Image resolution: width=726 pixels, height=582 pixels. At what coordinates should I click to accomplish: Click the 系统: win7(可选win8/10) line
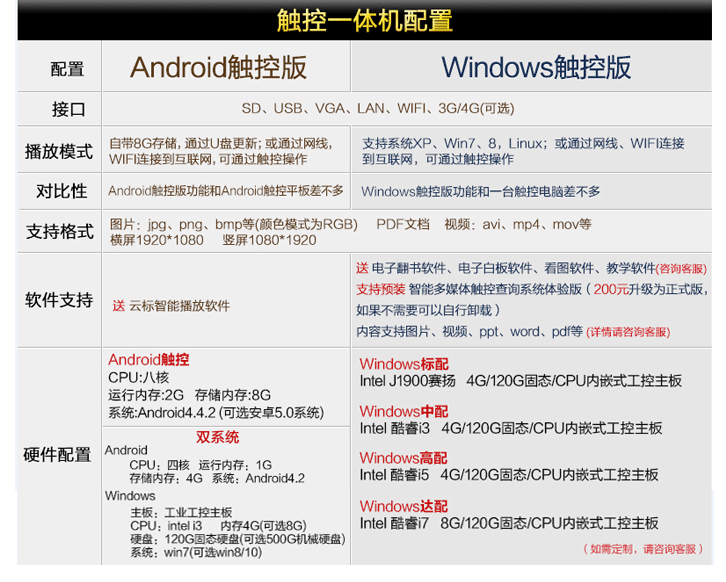pyautogui.click(x=196, y=552)
